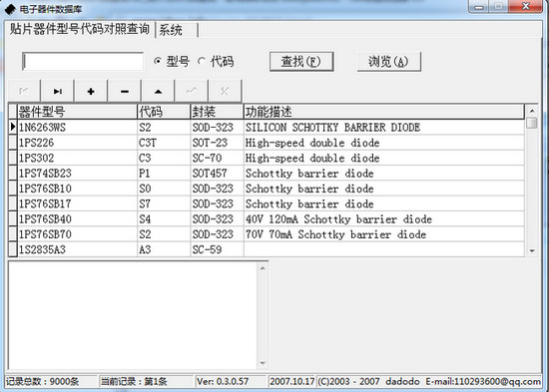Select the 1PS76SB40 cell
The image size is (549, 392).
pyautogui.click(x=77, y=219)
